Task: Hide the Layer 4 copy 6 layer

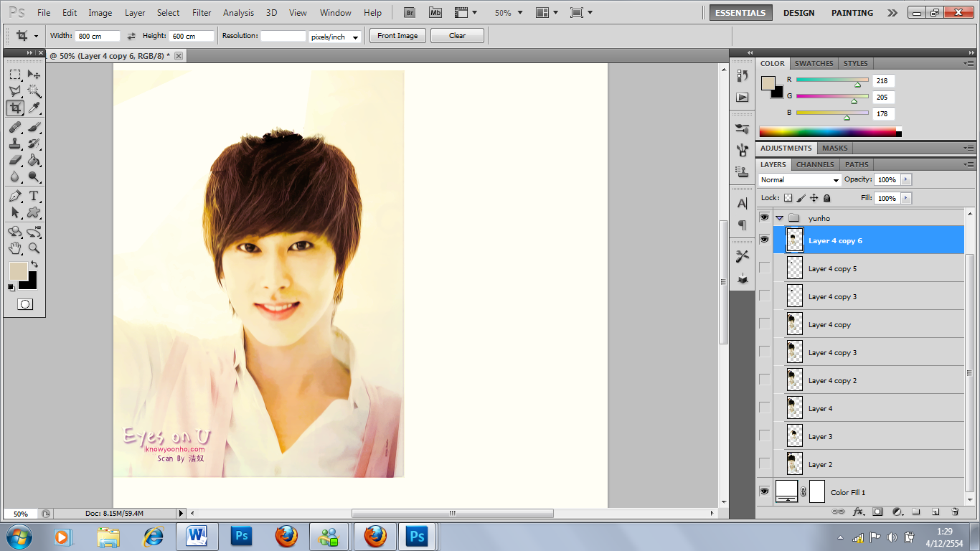Action: pyautogui.click(x=764, y=240)
